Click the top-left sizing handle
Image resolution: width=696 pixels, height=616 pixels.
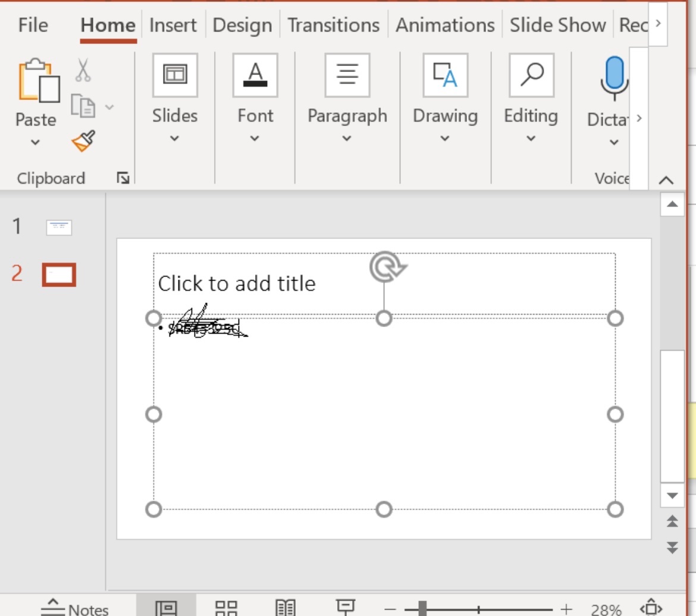click(153, 318)
